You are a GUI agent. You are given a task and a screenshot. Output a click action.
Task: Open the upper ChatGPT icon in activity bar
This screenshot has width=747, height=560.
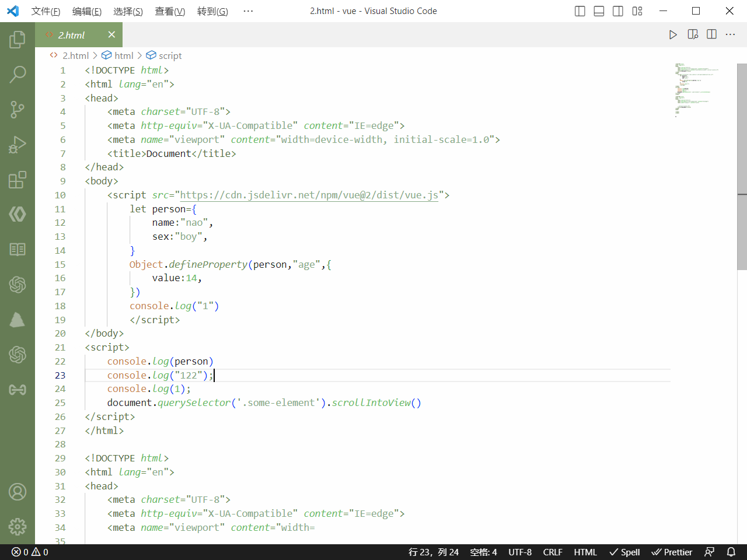click(18, 285)
